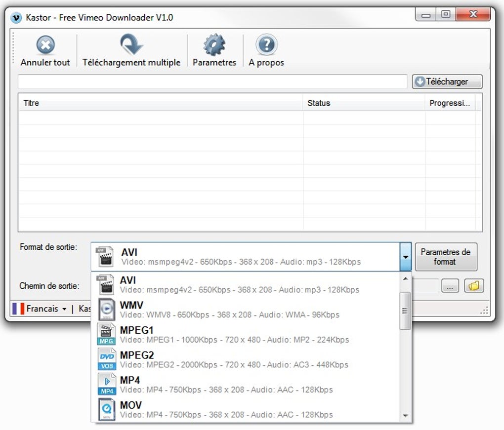Click the Progressi... column header
Screen dimensions: 504x430
(450, 103)
